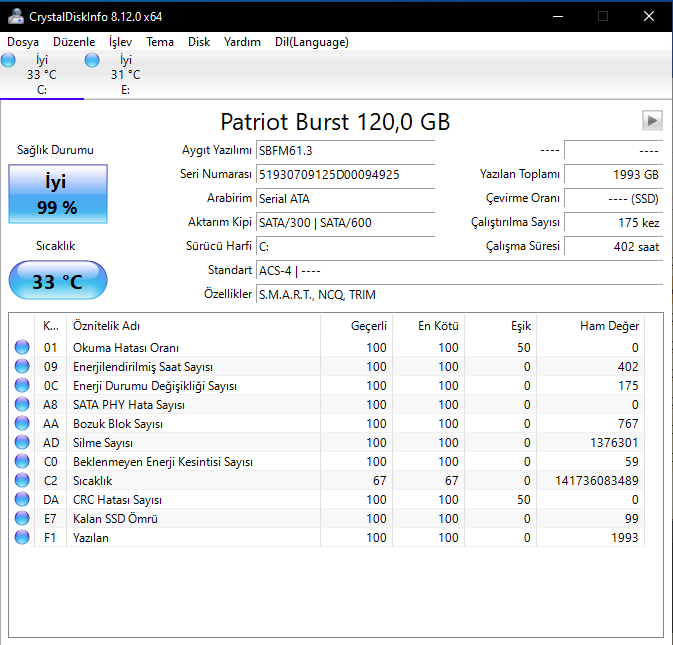Click status orb beside Sıcaklık attribute row
The image size is (673, 645).
[x=22, y=481]
